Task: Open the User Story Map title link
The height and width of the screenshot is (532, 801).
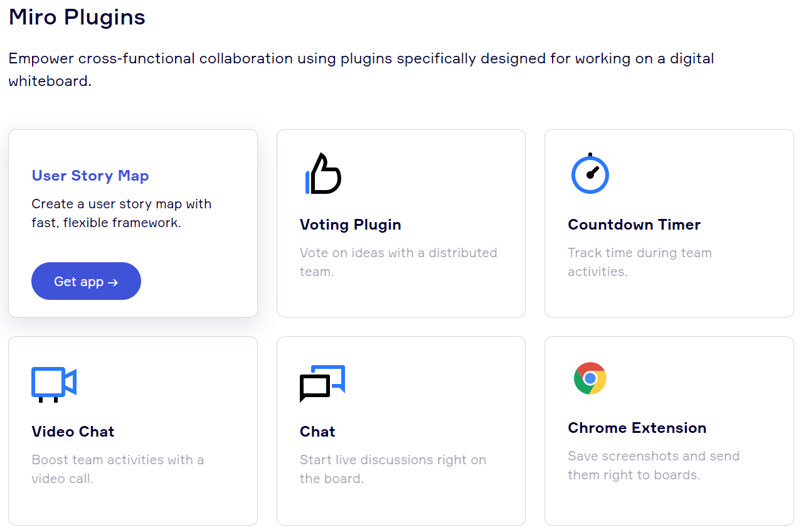Action: [x=90, y=176]
